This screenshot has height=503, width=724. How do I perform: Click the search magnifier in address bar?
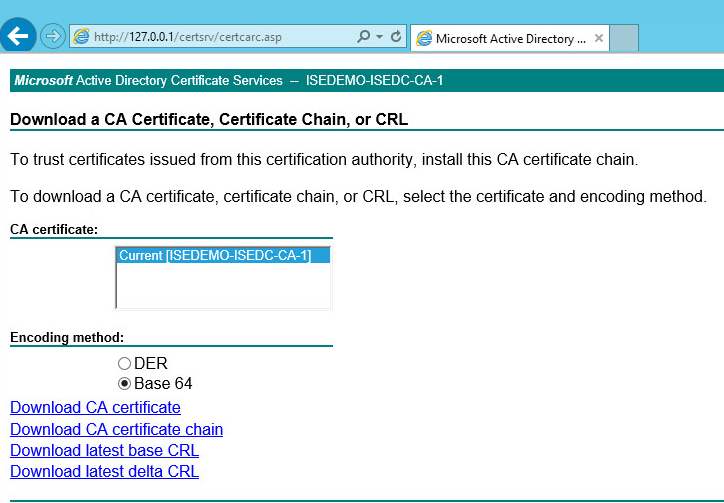[x=363, y=36]
